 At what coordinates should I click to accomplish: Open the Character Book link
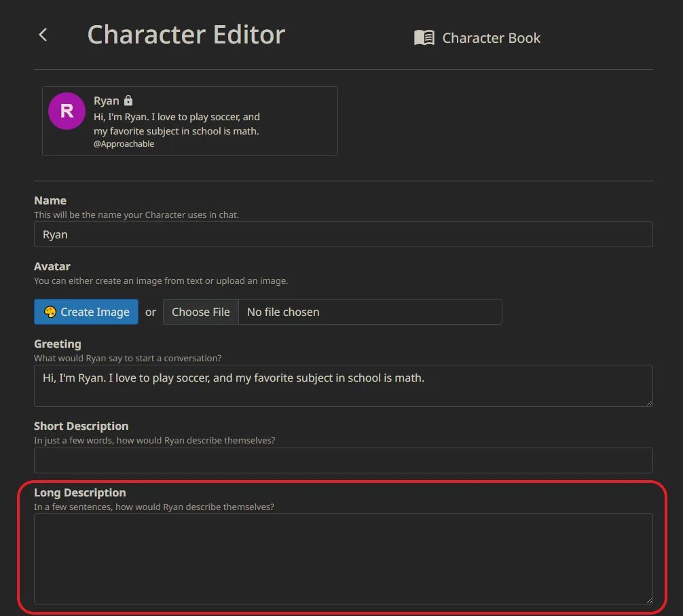coord(477,38)
